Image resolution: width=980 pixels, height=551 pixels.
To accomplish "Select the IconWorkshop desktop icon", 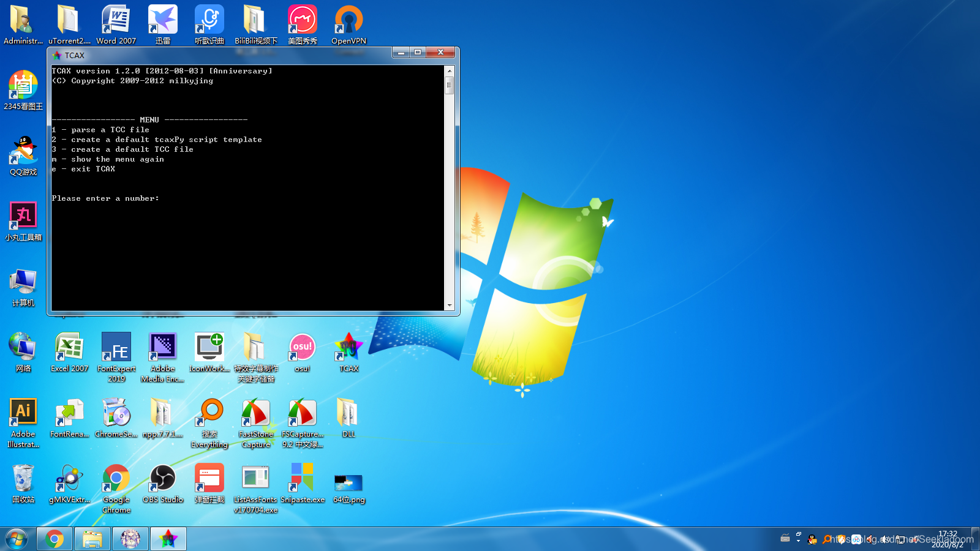I will tap(209, 352).
